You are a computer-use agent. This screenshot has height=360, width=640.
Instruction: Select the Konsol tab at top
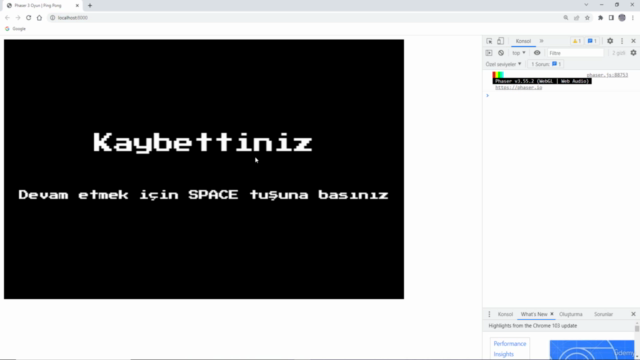[x=523, y=41]
